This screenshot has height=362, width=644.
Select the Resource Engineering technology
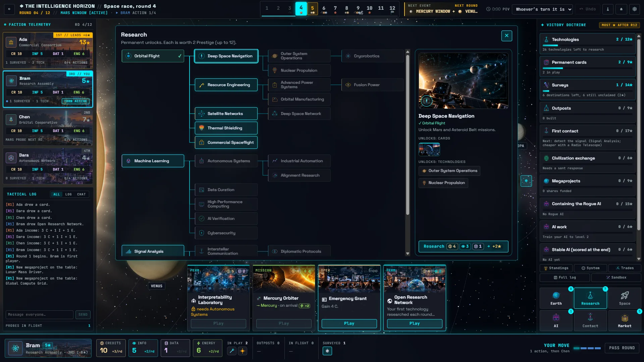226,85
